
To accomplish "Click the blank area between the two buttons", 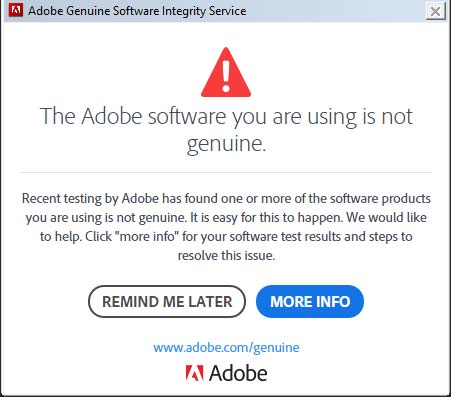I will (251, 301).
